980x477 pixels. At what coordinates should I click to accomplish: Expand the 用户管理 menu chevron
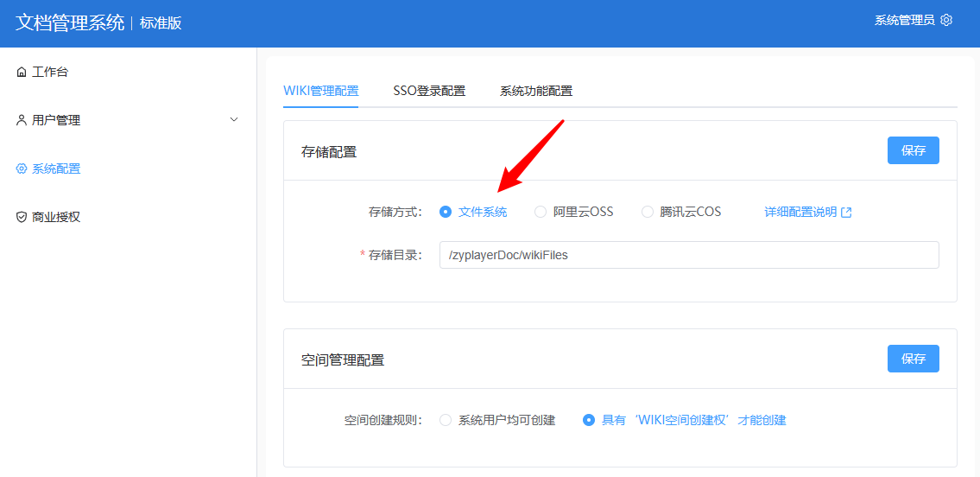pyautogui.click(x=234, y=119)
